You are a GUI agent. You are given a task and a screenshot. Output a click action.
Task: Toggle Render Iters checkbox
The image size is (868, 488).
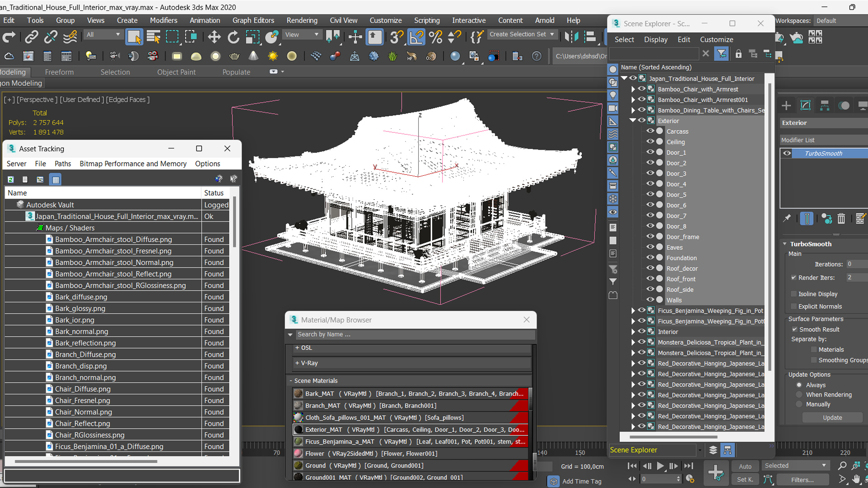click(x=793, y=277)
